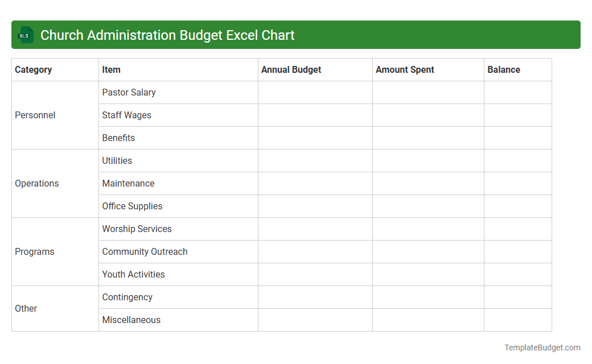The image size is (592, 364).
Task: Click the Item column header
Action: click(x=111, y=69)
